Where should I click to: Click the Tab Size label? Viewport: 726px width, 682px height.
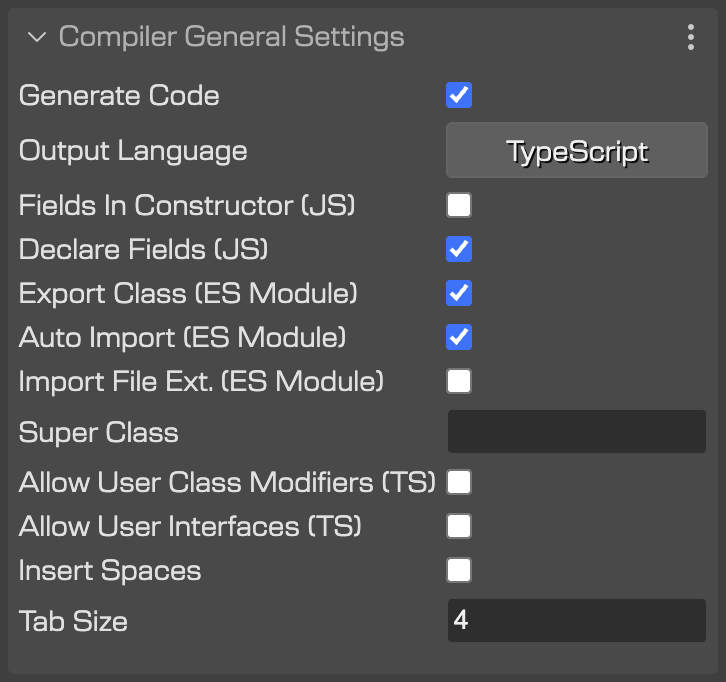(x=73, y=621)
